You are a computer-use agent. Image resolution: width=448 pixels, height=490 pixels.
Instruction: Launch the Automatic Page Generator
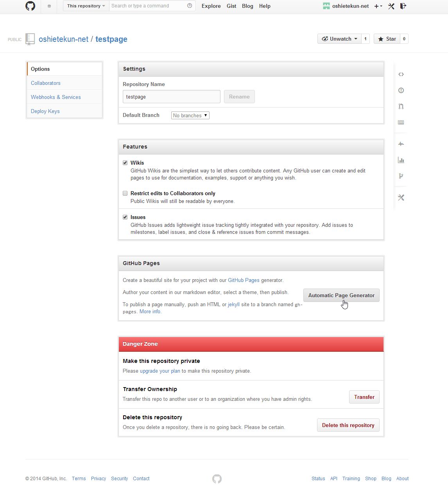coord(341,295)
